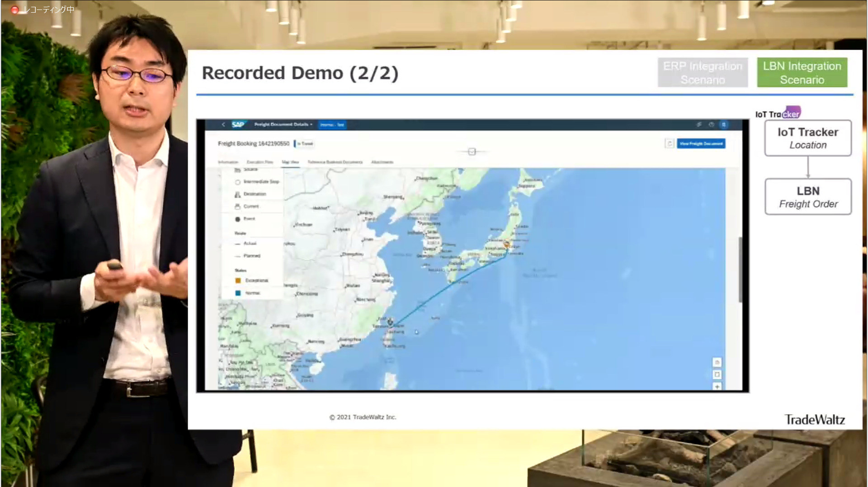Click the Current legend icon

click(237, 206)
